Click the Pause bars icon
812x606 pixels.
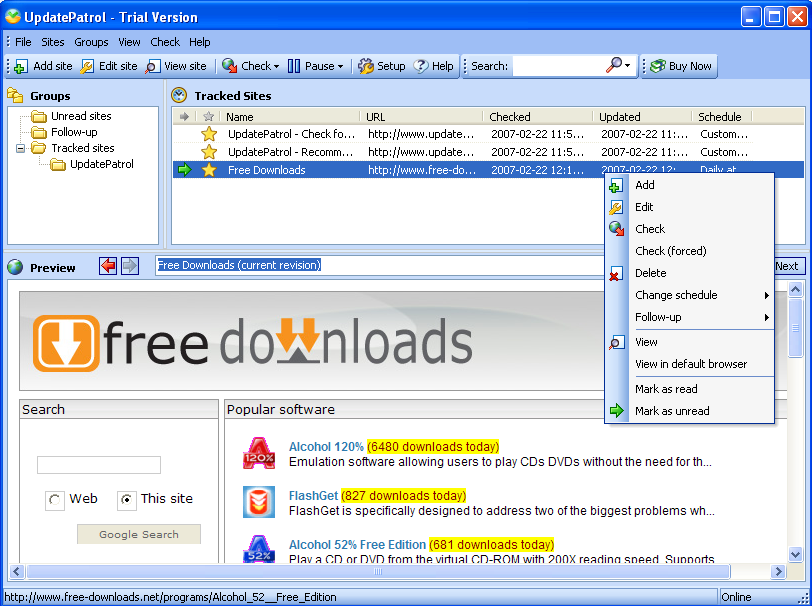[x=294, y=66]
